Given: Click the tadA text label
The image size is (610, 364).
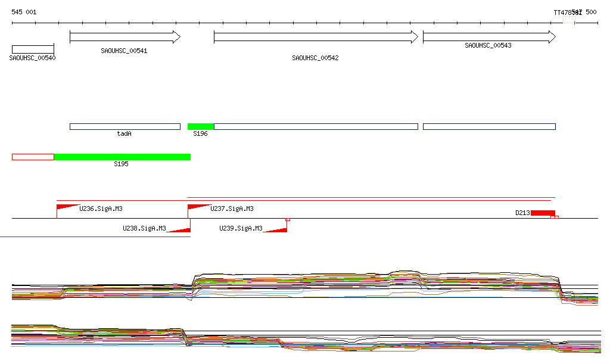Looking at the screenshot, I should [x=124, y=134].
